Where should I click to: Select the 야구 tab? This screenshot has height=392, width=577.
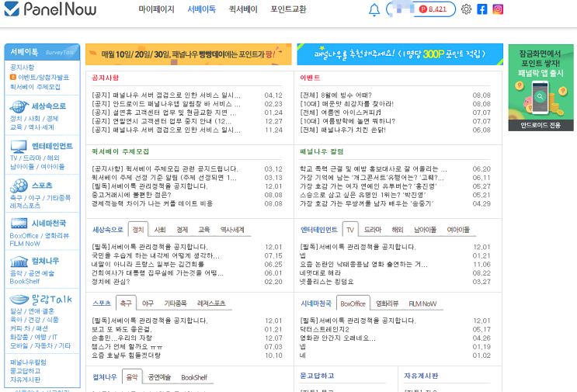[x=148, y=303]
